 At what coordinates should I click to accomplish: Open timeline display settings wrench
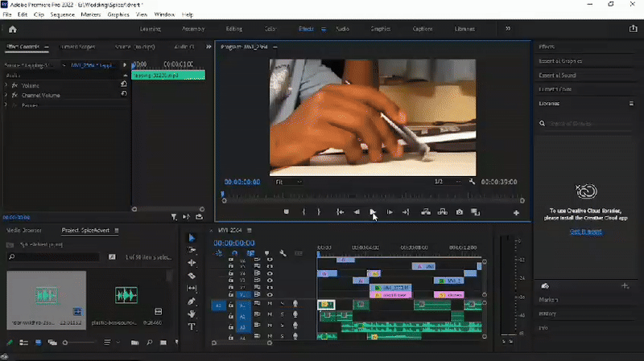(283, 253)
